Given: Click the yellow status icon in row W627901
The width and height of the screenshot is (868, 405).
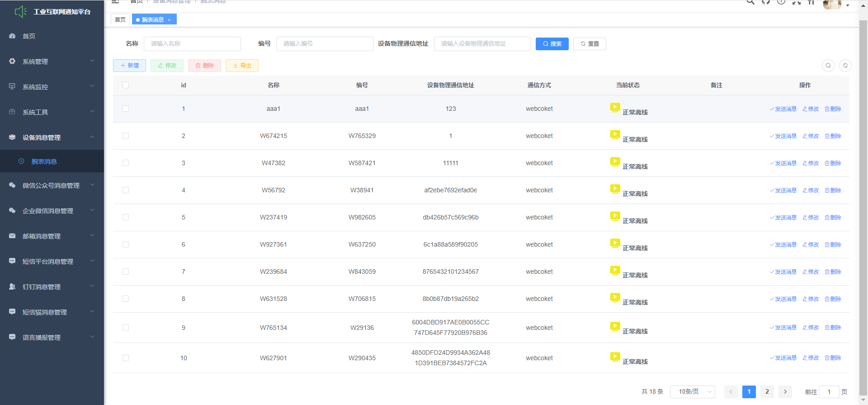Looking at the screenshot, I should pos(615,357).
